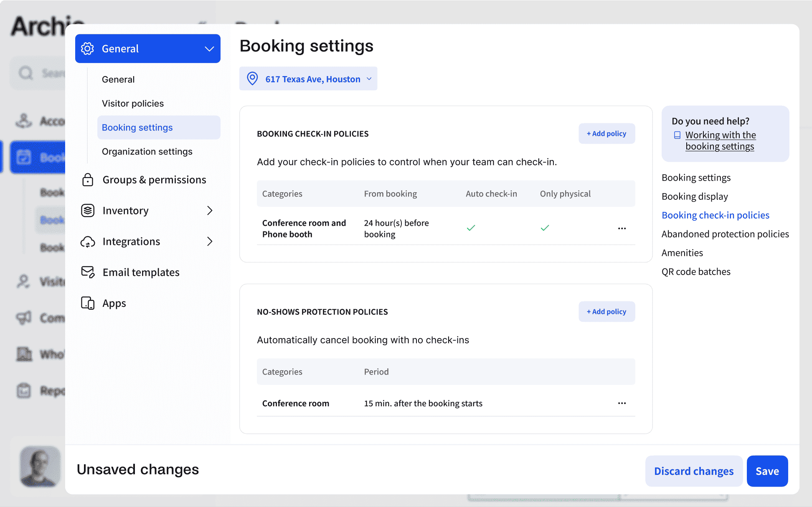Open Integrations via the cloud icon

click(x=88, y=241)
